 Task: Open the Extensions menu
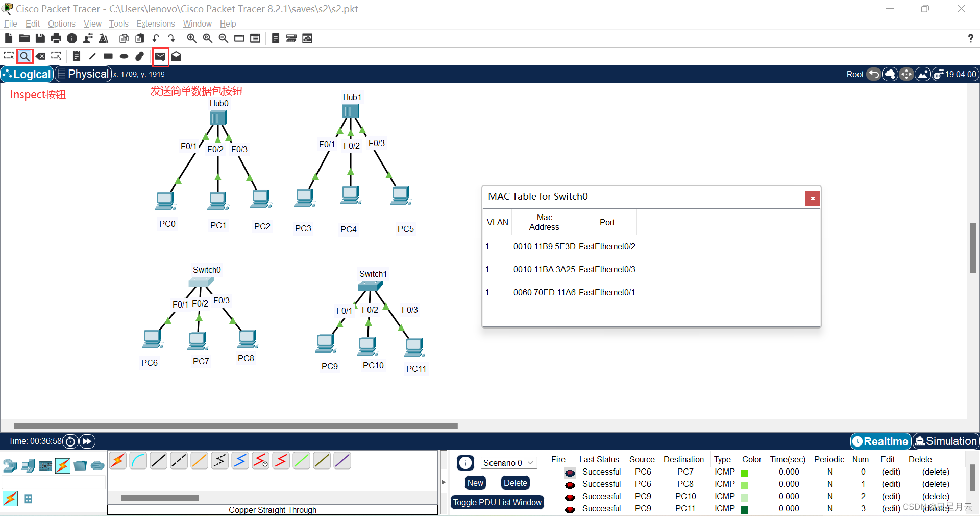click(x=155, y=24)
